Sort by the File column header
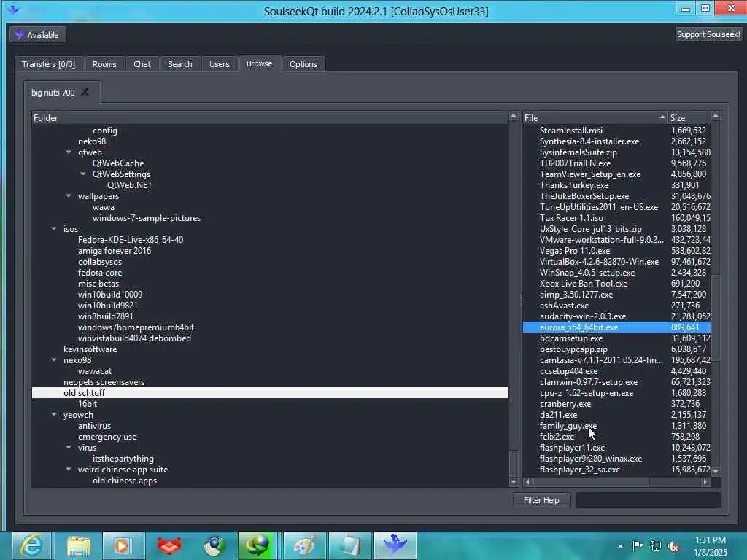 [595, 117]
